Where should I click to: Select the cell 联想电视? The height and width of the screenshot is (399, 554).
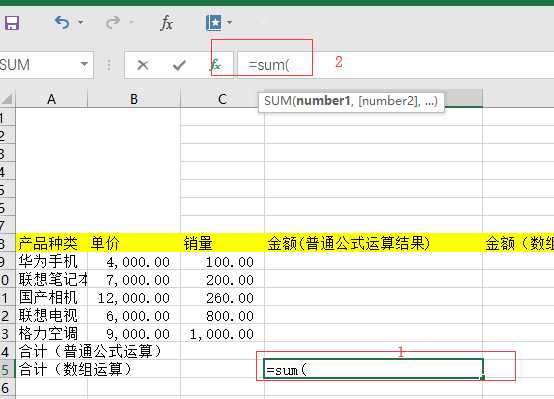pos(52,316)
